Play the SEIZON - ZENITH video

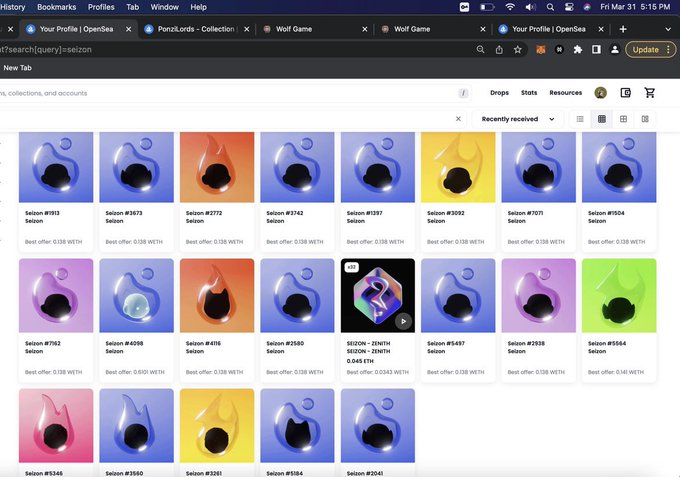[x=403, y=321]
